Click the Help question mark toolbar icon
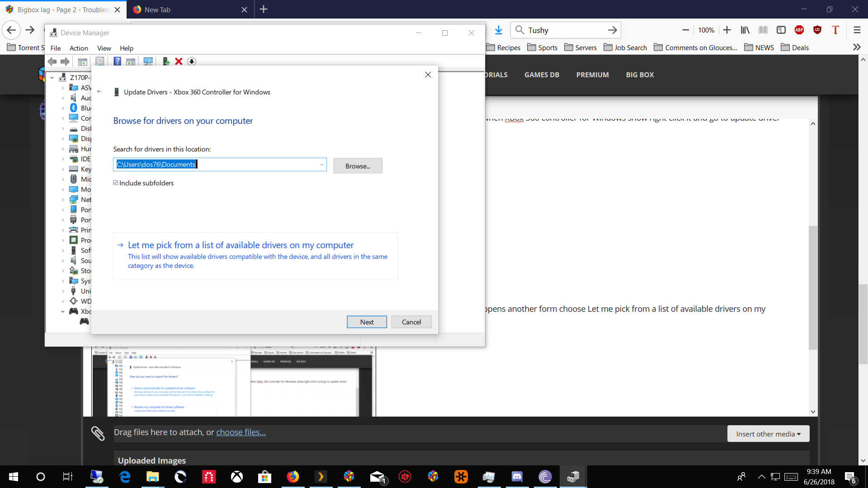 (x=117, y=61)
